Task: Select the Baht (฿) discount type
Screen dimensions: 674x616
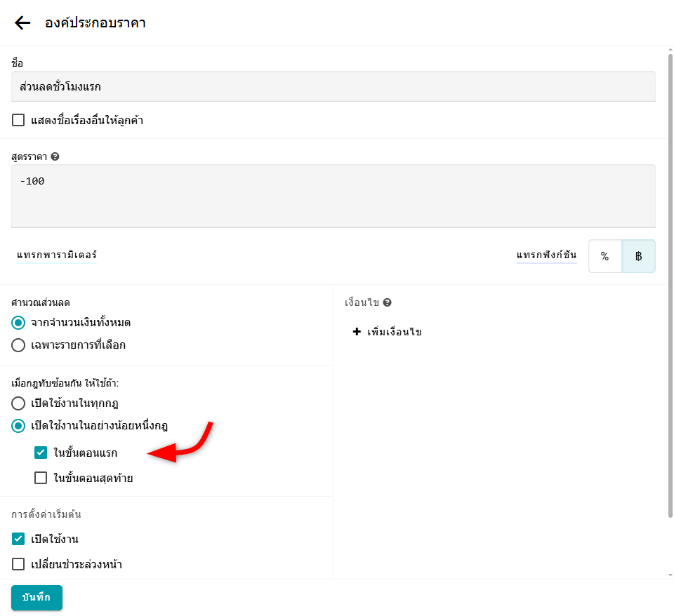Action: point(638,256)
